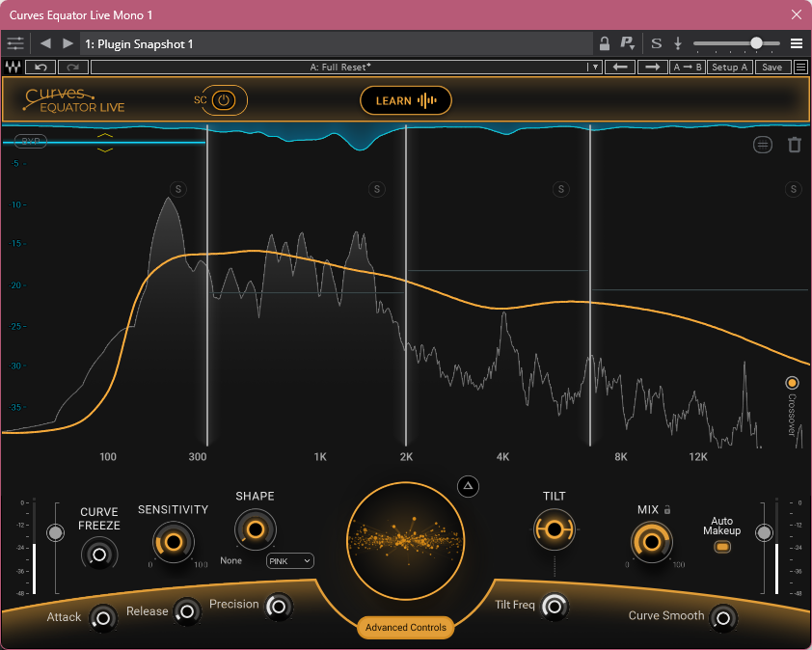Load next preset with right arrow
Screen dimensions: 812x650
[x=653, y=67]
